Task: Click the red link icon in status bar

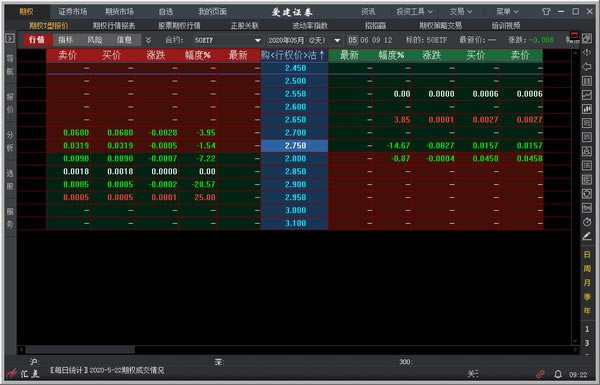Action: click(x=540, y=374)
